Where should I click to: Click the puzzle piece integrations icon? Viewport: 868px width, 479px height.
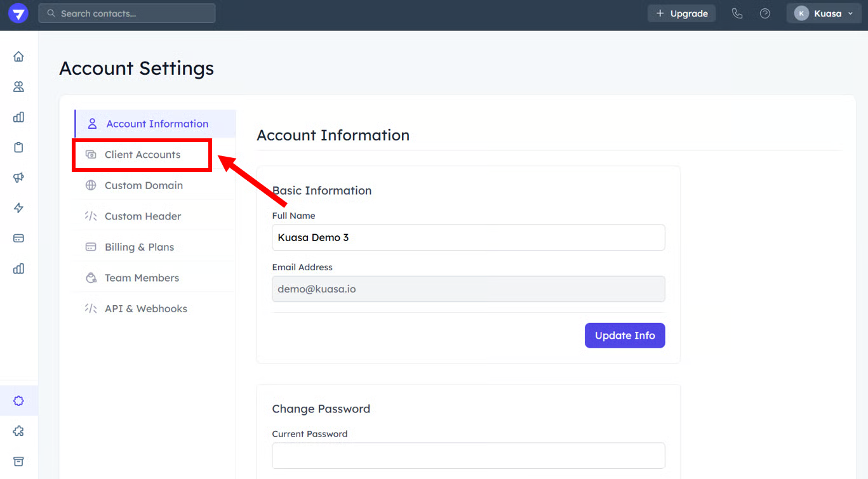[18, 431]
